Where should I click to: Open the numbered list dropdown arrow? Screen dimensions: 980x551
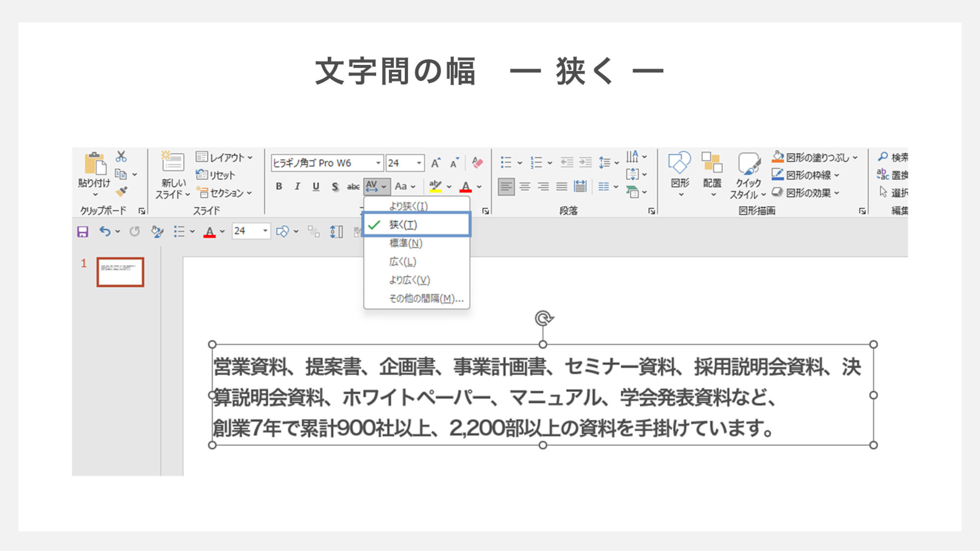(550, 163)
